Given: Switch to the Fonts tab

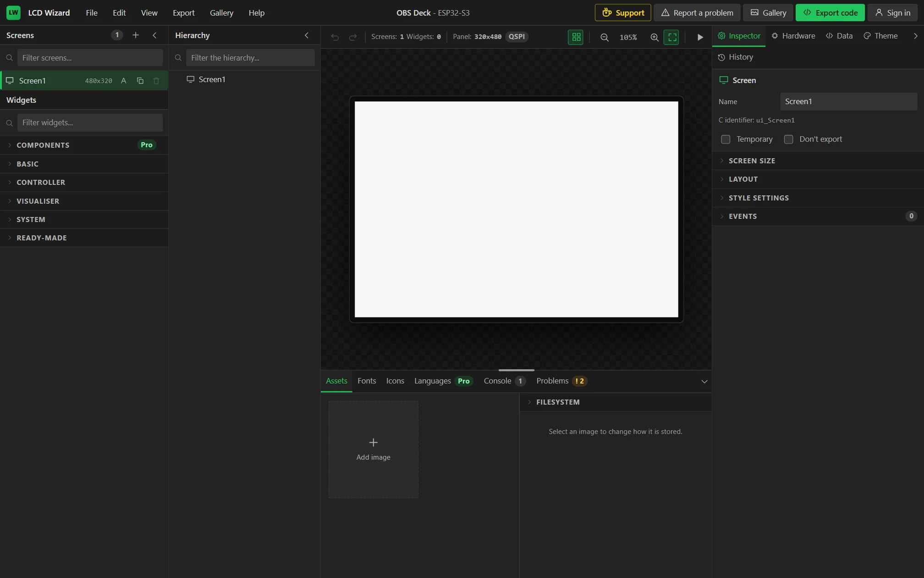Looking at the screenshot, I should coord(367,381).
